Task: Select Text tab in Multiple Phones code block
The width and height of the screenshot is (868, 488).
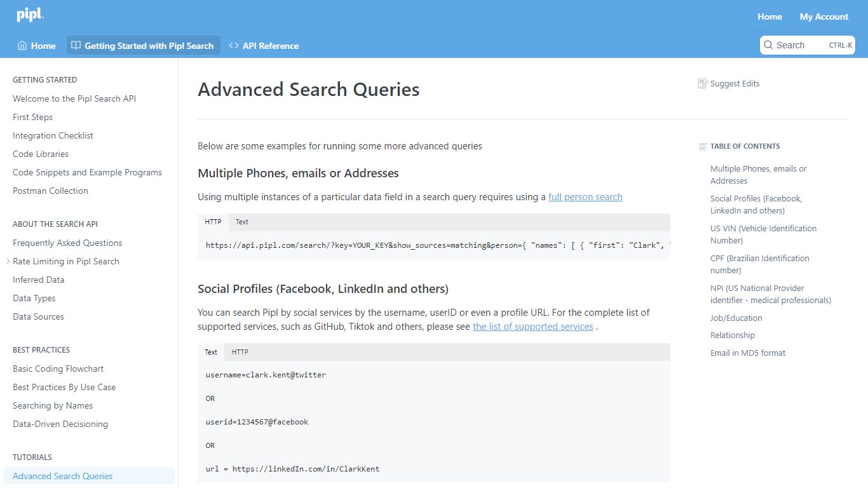Action: click(242, 222)
